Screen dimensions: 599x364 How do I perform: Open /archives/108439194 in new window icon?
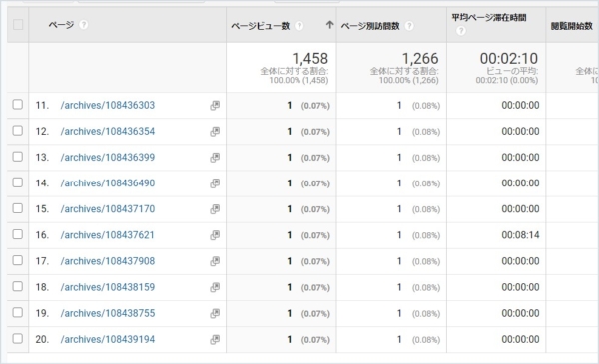point(215,340)
